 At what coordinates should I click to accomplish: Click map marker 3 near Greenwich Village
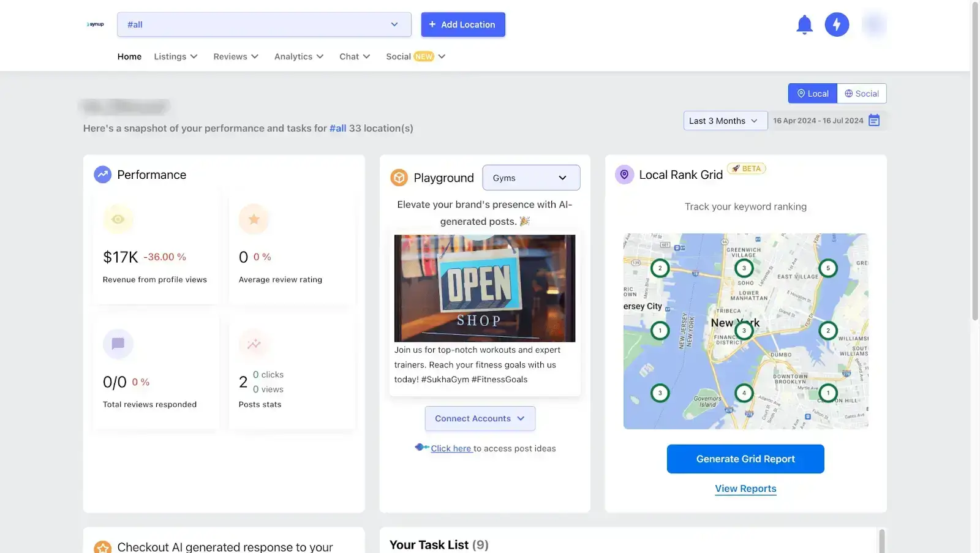point(744,268)
